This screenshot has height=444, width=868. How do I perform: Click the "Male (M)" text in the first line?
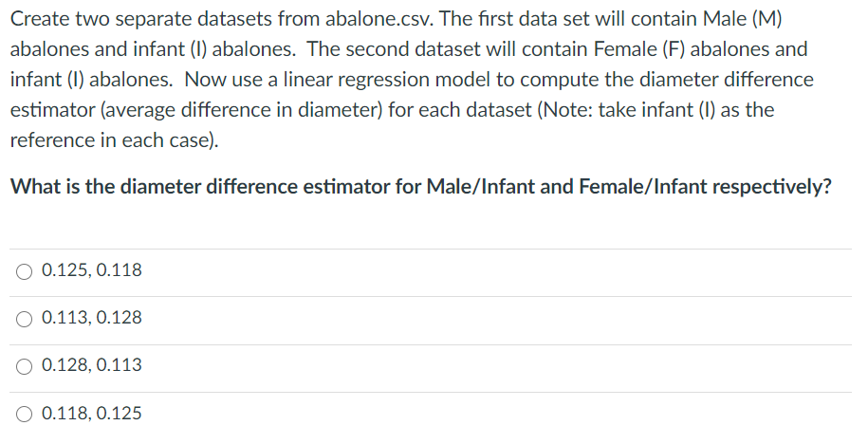pos(743,19)
